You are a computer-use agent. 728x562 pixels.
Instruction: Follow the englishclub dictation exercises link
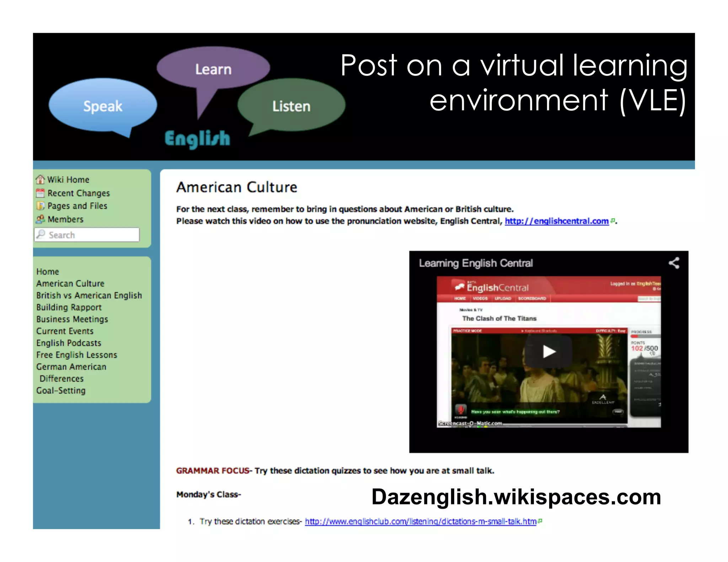(x=421, y=522)
